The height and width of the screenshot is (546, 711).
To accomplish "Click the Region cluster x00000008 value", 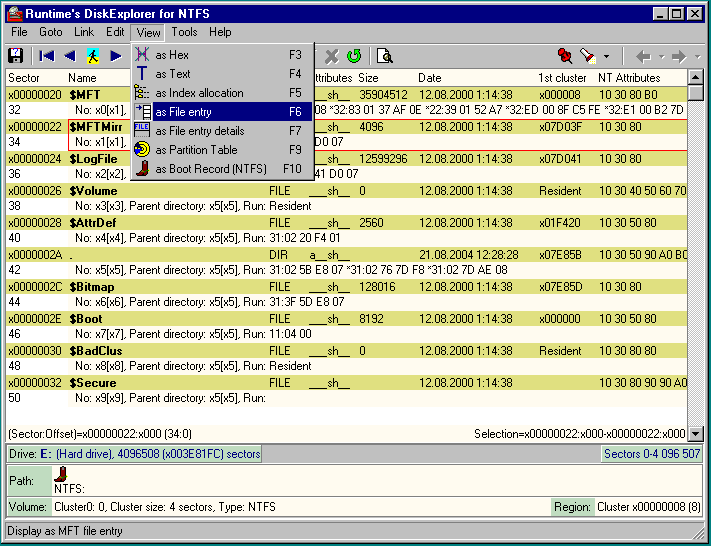I will [x=649, y=507].
